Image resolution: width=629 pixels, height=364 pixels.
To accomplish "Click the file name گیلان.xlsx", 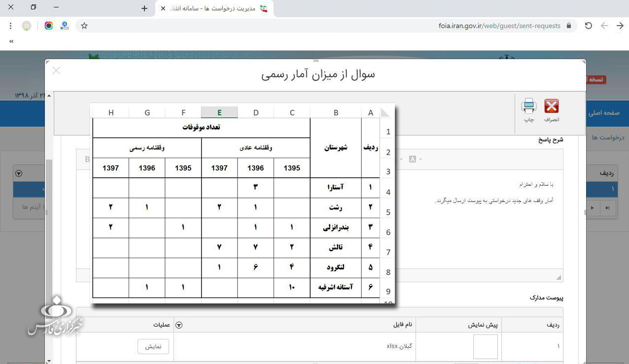I will (399, 346).
